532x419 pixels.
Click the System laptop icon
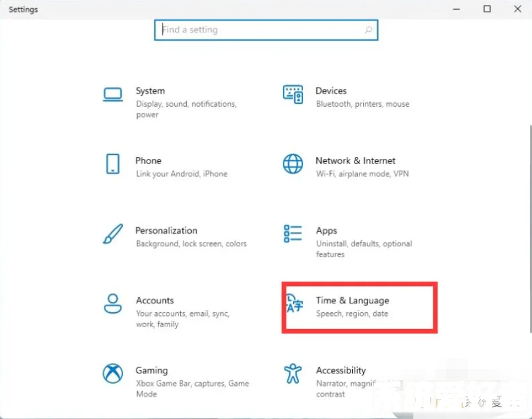point(113,94)
